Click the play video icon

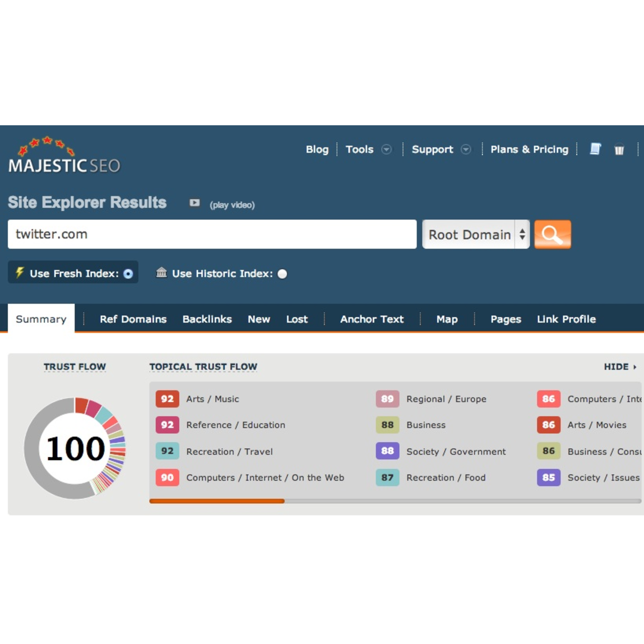pos(195,203)
